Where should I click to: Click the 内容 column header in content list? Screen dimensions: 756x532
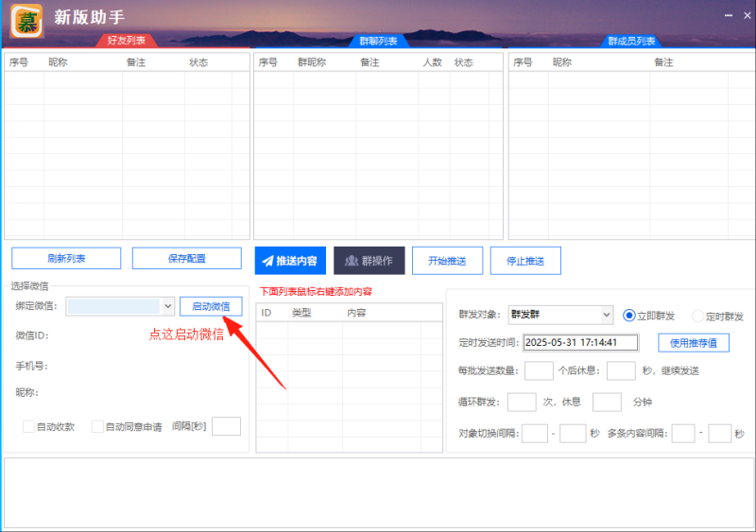point(356,313)
